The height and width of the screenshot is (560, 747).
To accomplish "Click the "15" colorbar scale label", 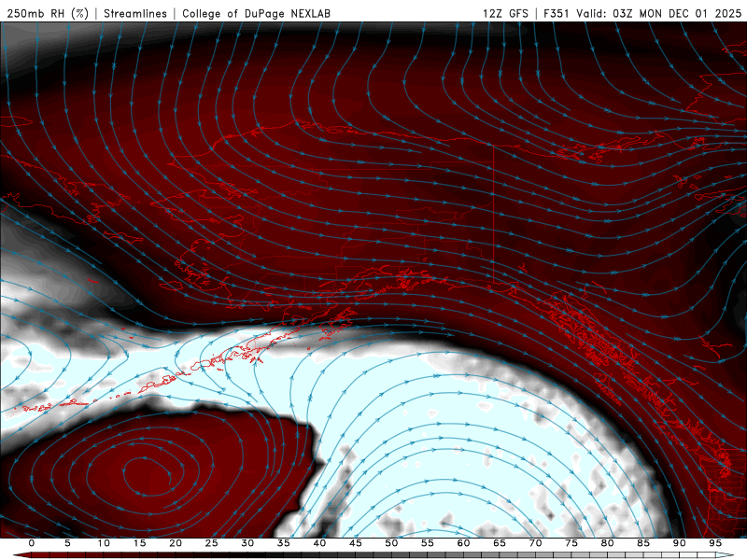I will (139, 543).
